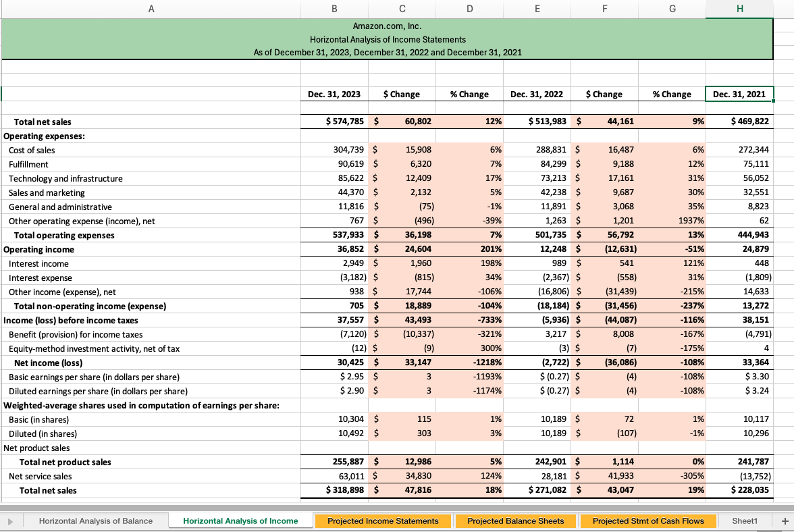The width and height of the screenshot is (794, 532).
Task: Add a new sheet with the plus button
Action: (785, 521)
